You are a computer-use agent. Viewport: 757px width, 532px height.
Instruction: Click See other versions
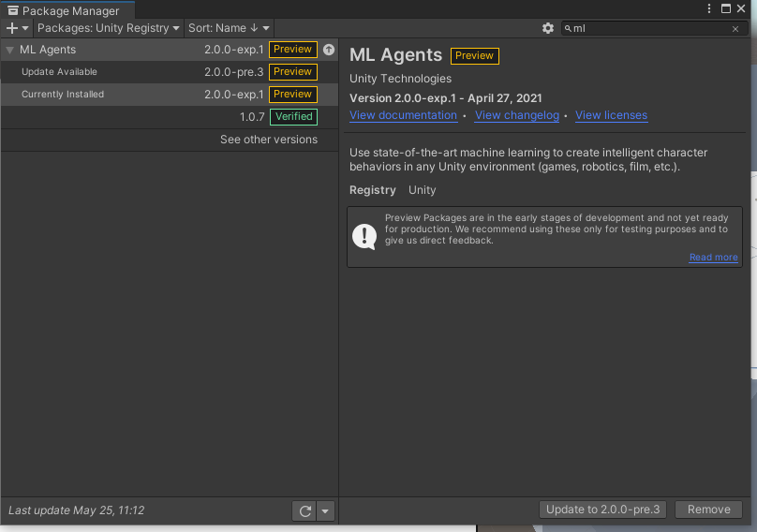tap(269, 140)
